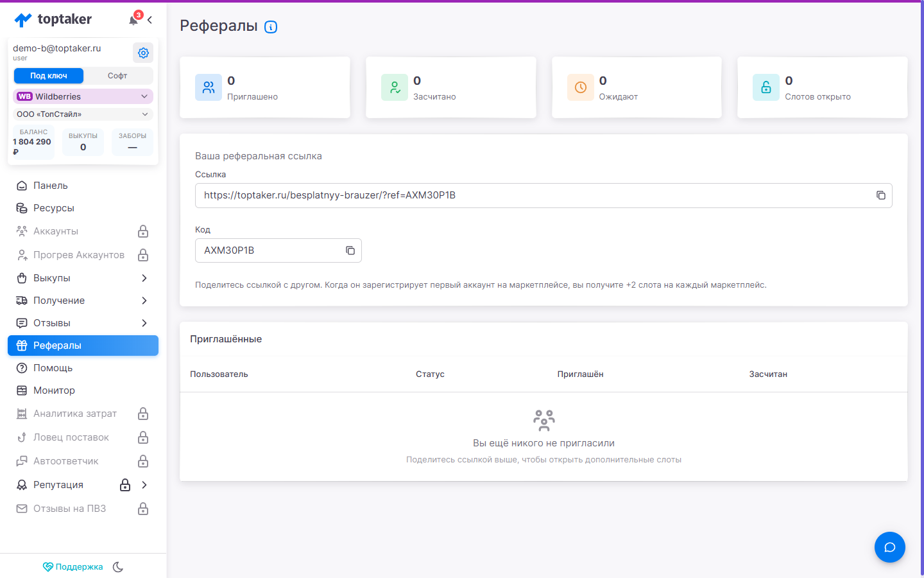Viewport: 924px width, 578px height.
Task: Click the Выкупы counter tile
Action: pyautogui.click(x=83, y=142)
